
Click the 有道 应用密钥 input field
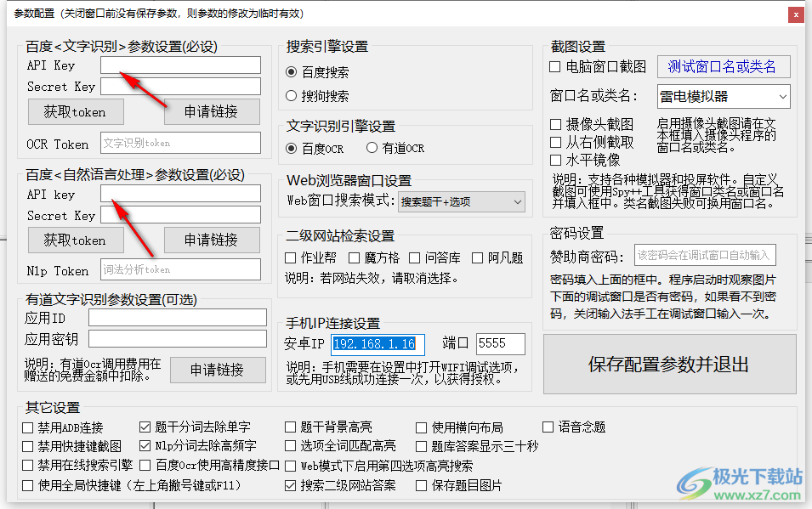[178, 339]
